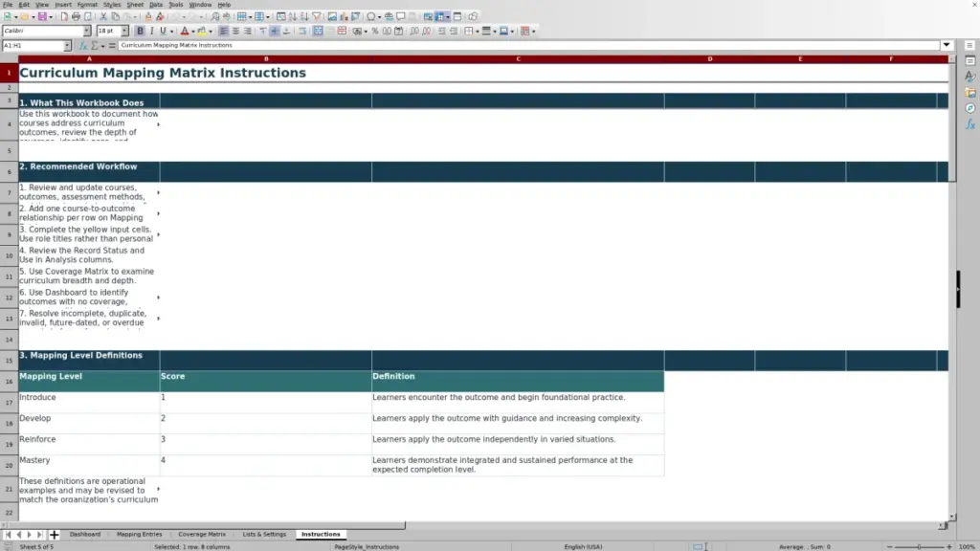980x551 pixels.
Task: Print the document with the Print icon
Action: click(76, 17)
